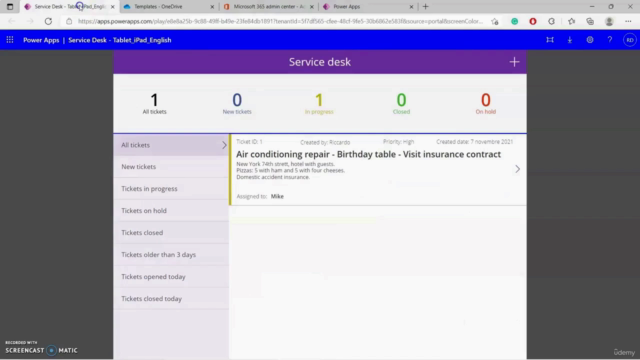640x360 pixels.
Task: Click Created by: Riccardo text
Action: pos(325,142)
